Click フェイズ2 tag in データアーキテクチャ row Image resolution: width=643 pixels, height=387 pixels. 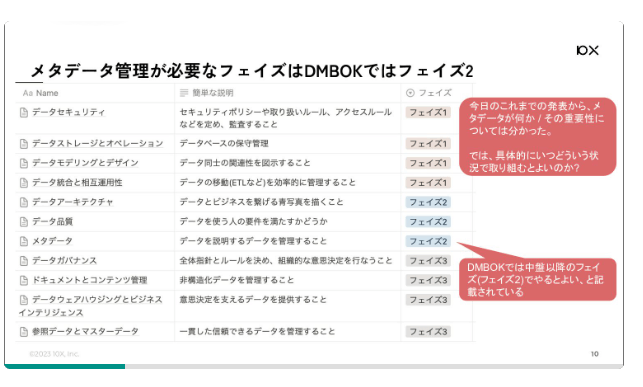[428, 202]
